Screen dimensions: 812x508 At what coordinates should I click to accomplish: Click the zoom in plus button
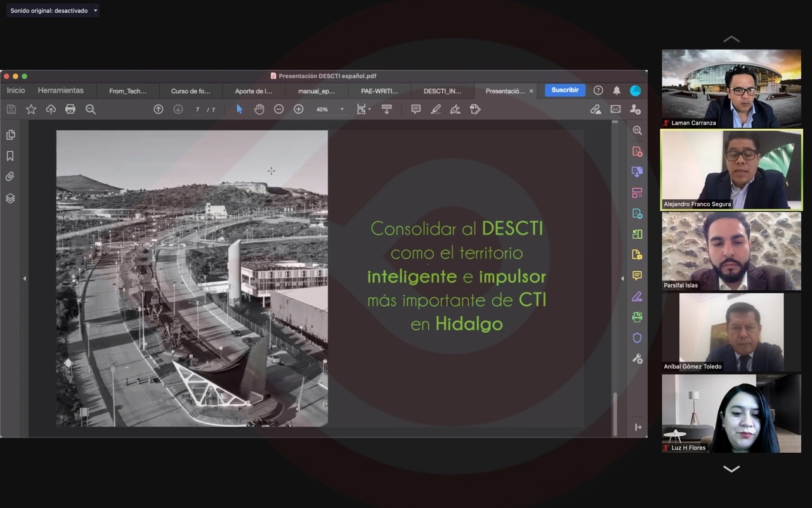(299, 109)
